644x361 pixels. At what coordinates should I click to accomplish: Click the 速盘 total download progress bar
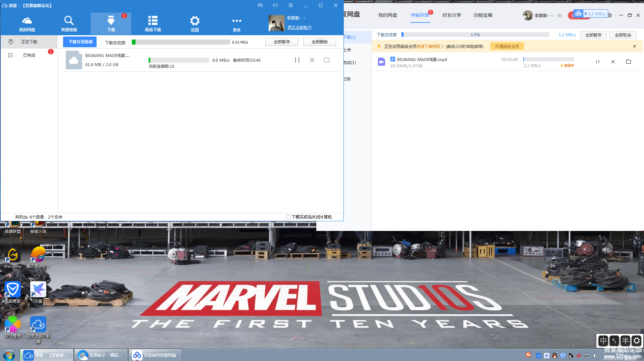click(181, 42)
